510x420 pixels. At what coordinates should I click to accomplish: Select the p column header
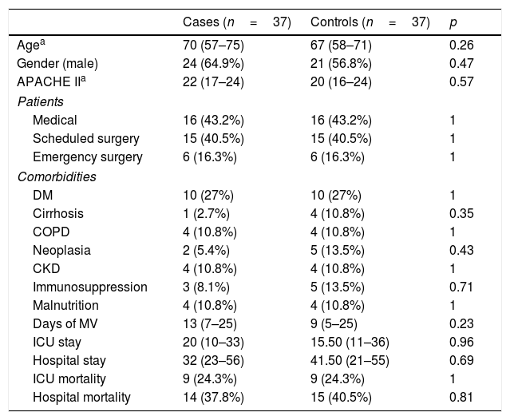[454, 21]
